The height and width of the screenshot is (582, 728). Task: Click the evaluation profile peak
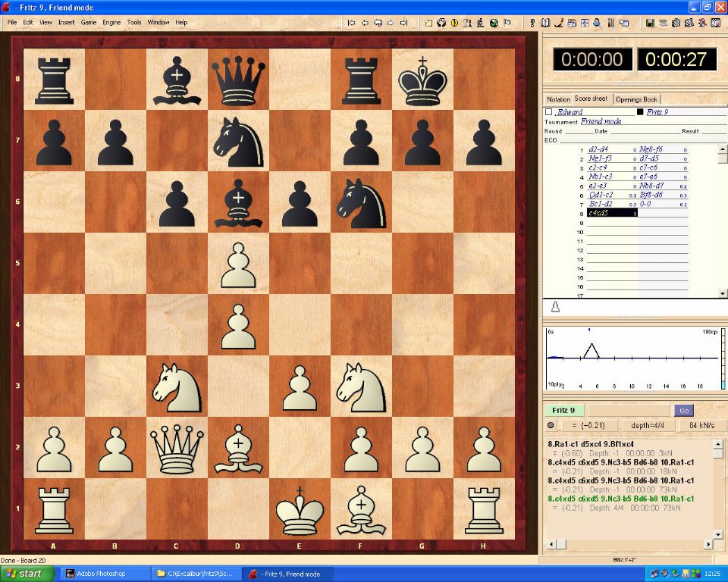(x=591, y=345)
